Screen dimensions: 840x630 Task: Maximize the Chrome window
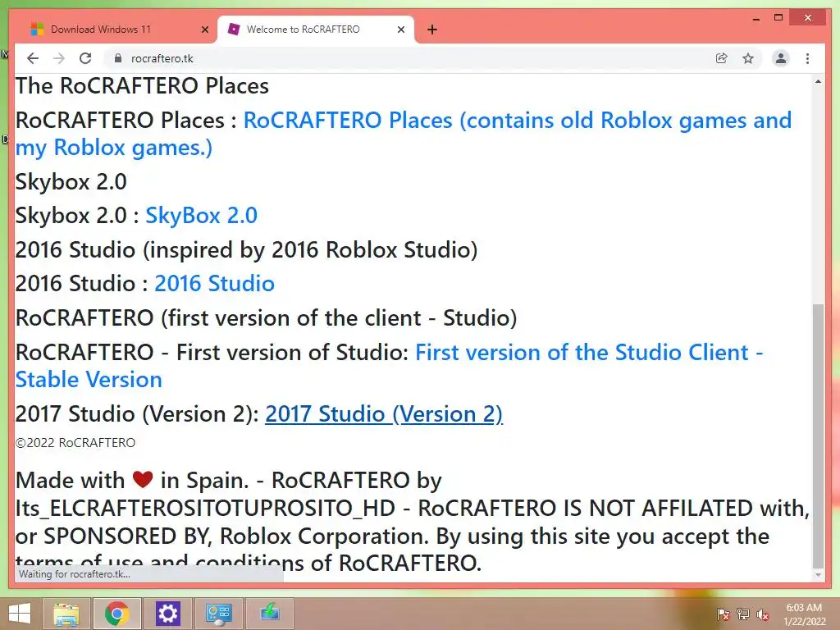(x=778, y=18)
